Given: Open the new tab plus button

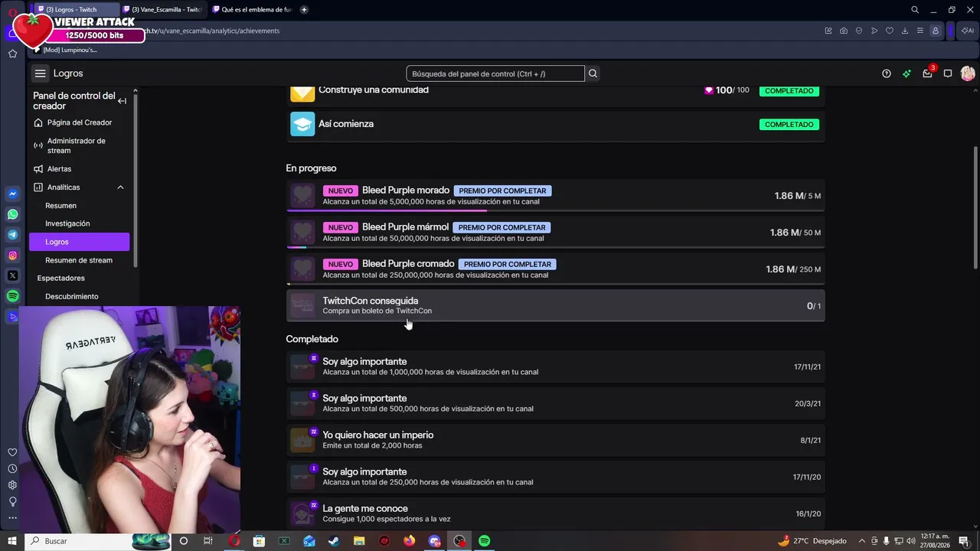Looking at the screenshot, I should pyautogui.click(x=304, y=10).
